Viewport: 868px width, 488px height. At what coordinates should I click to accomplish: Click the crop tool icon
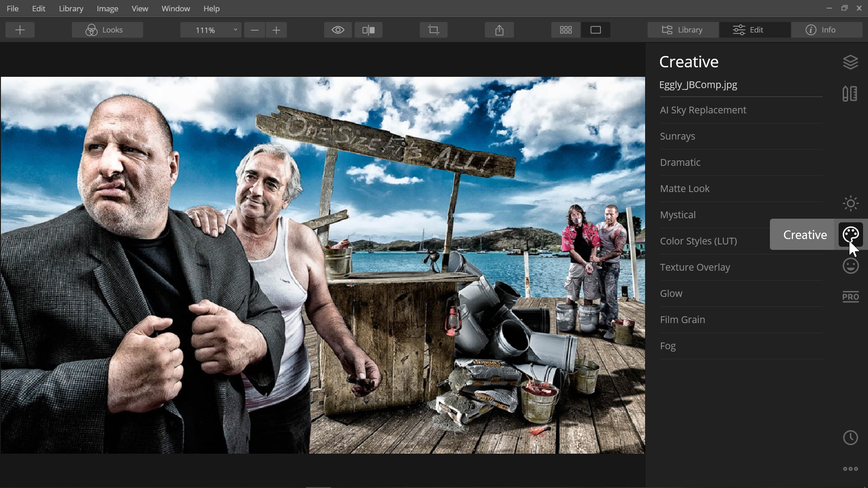click(434, 30)
